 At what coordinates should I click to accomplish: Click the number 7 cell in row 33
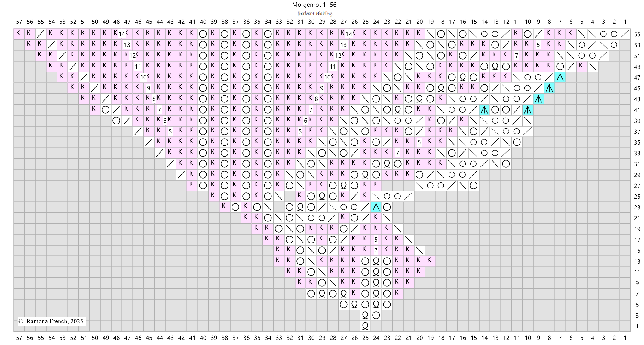(397, 153)
